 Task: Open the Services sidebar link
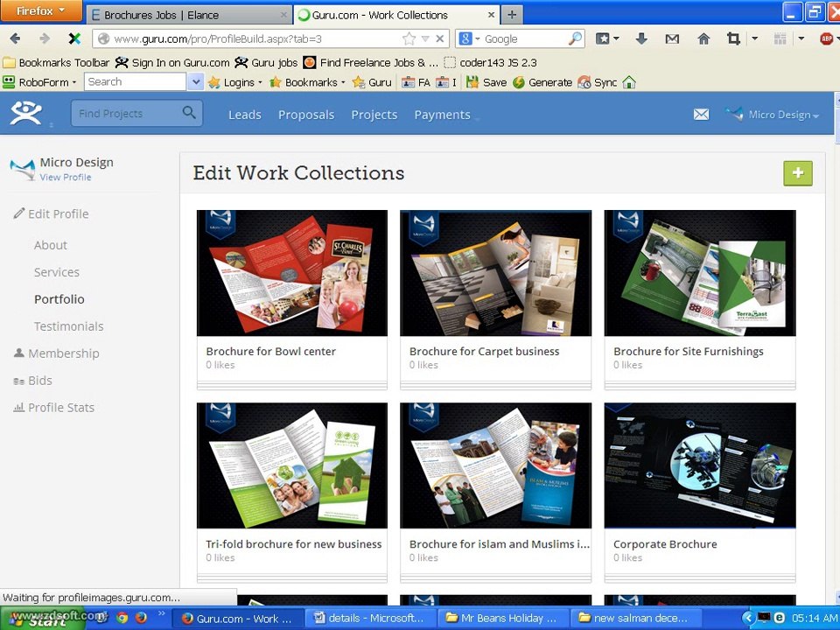click(56, 272)
